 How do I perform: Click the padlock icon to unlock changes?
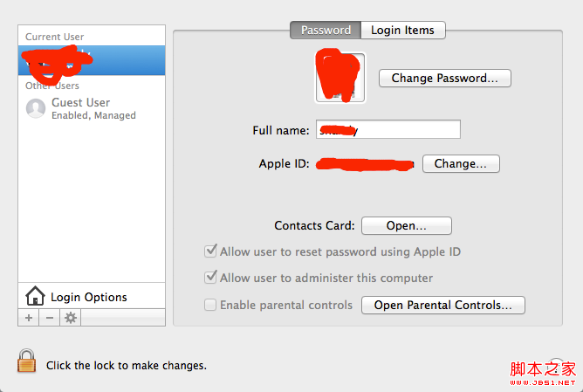(27, 361)
